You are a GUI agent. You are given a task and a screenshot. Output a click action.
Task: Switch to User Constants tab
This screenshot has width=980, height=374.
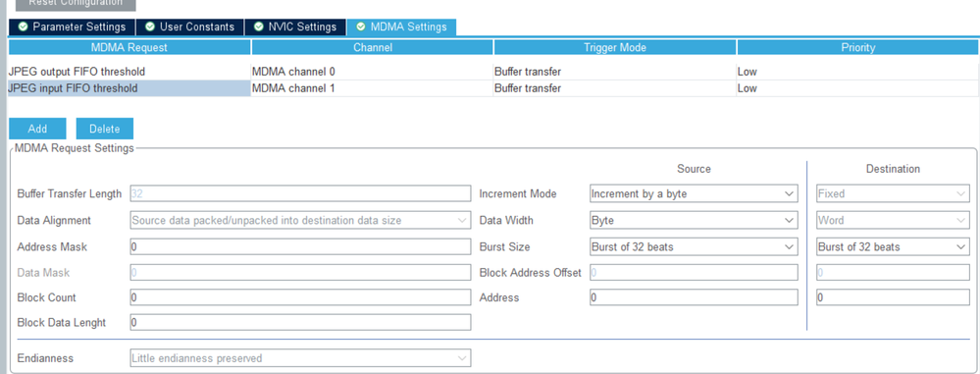[x=188, y=27]
